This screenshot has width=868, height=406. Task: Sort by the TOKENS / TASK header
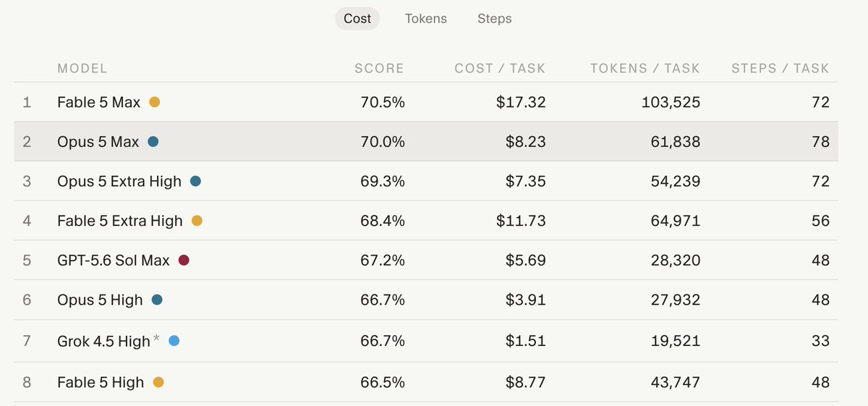click(x=645, y=69)
